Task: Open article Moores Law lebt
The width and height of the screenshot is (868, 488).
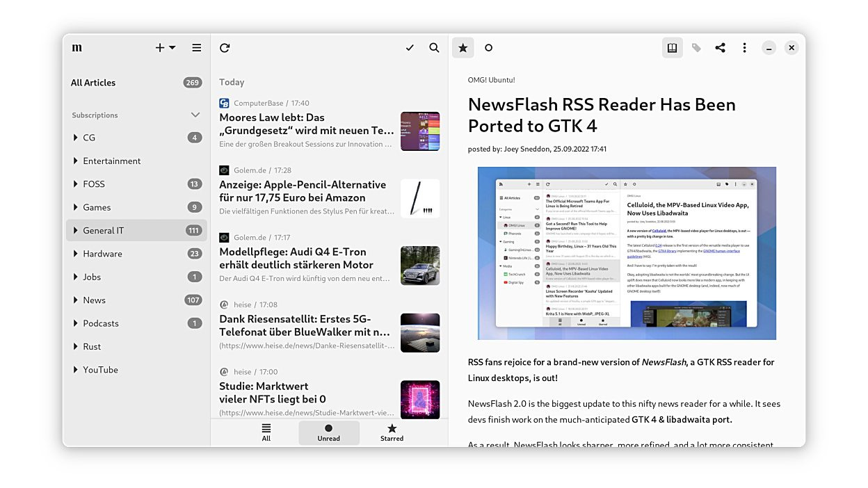Action: click(330, 124)
